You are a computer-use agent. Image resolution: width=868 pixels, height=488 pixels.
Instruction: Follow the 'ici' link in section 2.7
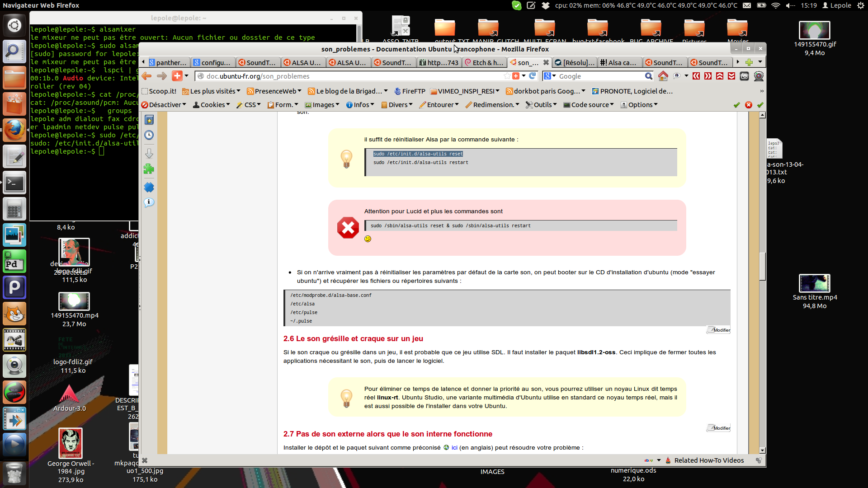(454, 447)
